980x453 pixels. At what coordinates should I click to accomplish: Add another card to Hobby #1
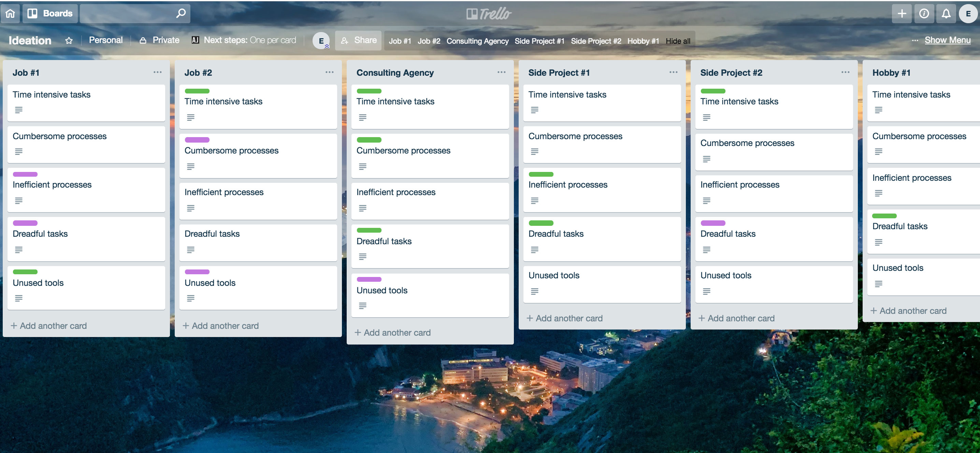pos(908,311)
